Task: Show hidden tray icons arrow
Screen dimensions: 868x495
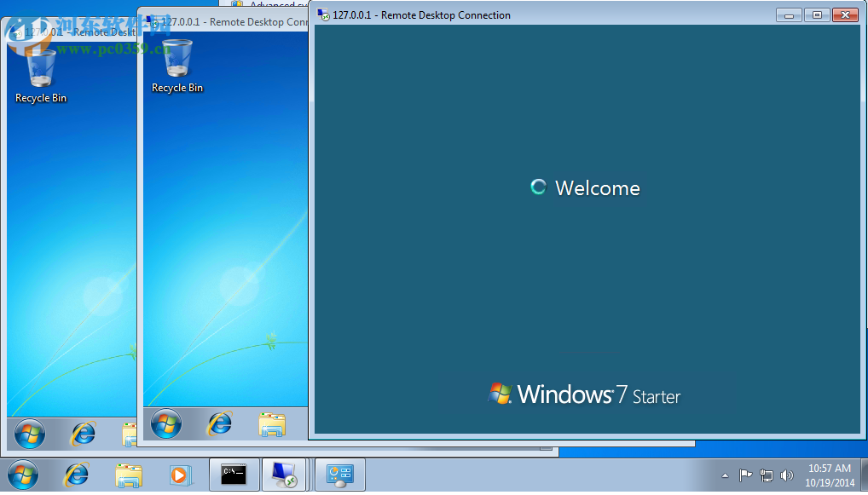Action: 725,475
